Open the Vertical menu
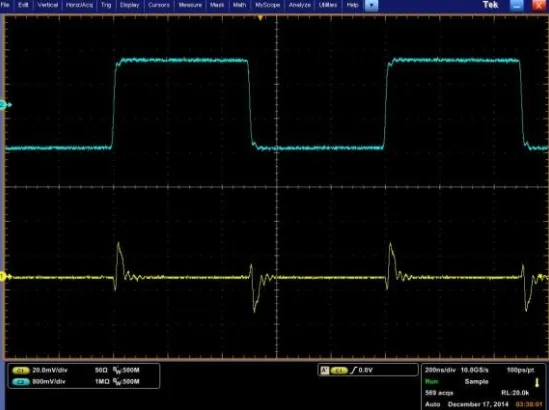The height and width of the screenshot is (410, 549). coord(48,5)
